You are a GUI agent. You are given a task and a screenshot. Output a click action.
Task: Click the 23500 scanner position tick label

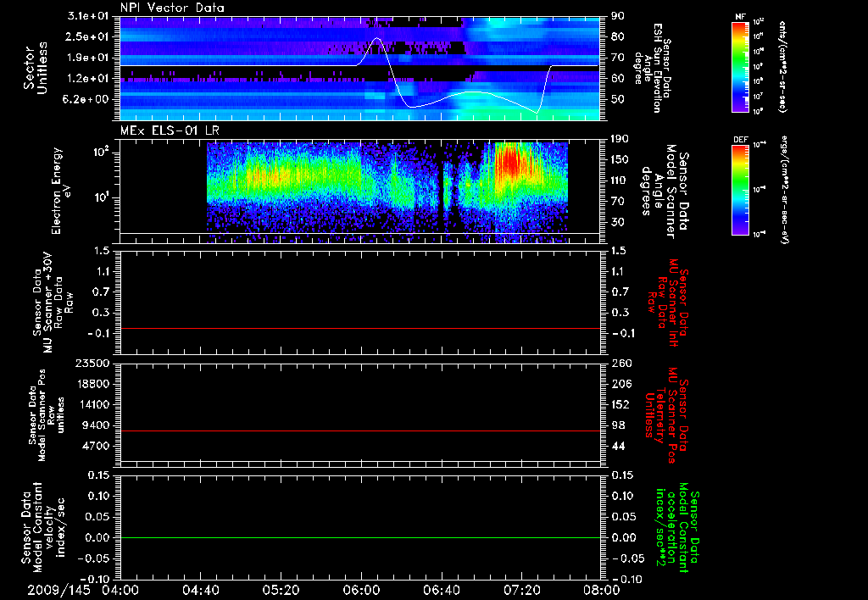click(93, 363)
